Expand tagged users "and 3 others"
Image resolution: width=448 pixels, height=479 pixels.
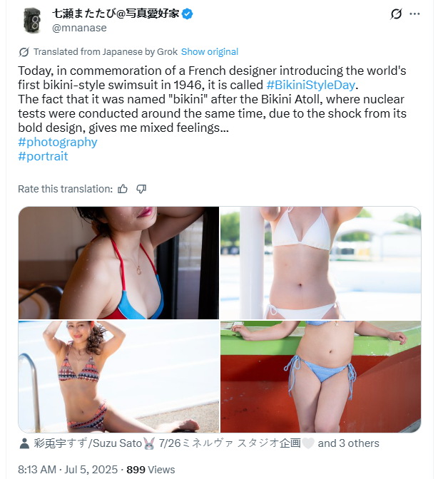[348, 443]
